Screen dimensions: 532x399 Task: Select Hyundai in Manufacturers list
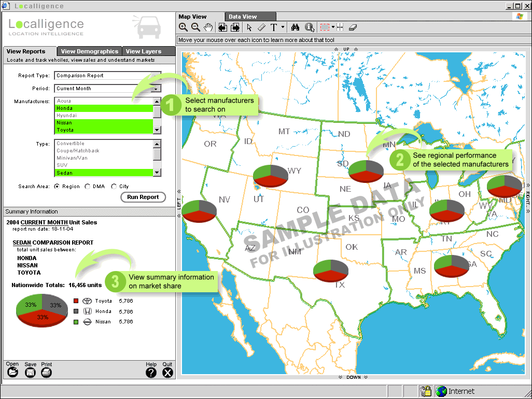click(104, 116)
